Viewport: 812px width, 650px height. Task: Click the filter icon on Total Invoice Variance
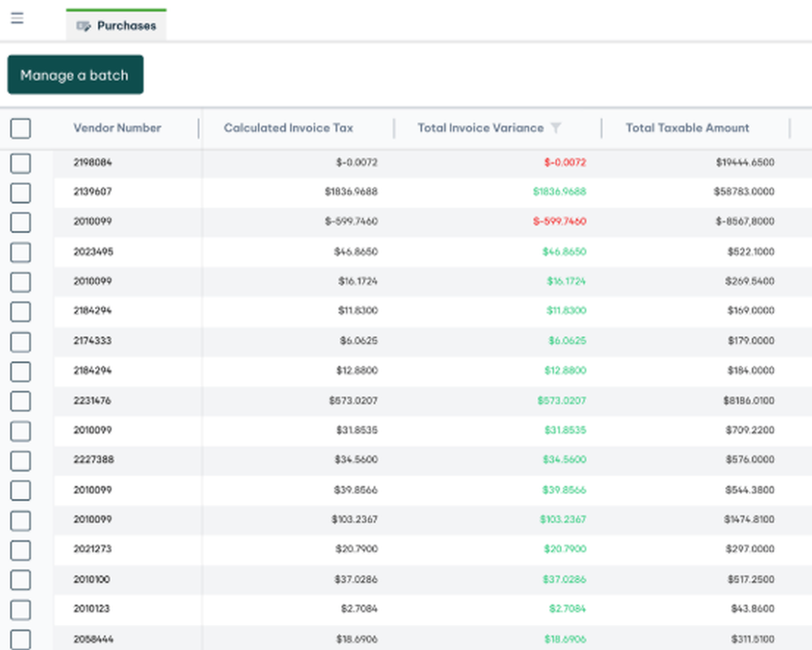555,128
